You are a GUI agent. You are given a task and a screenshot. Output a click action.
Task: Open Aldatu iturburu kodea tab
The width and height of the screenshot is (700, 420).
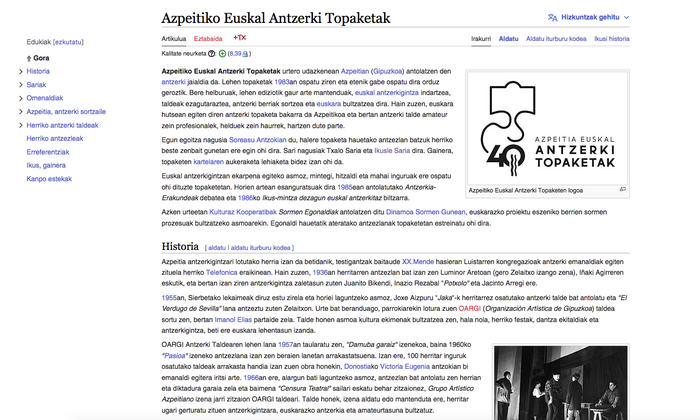(556, 39)
